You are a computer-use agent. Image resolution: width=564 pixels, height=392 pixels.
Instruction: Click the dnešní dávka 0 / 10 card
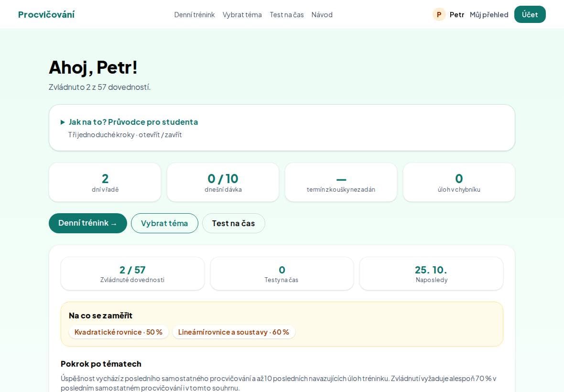223,182
